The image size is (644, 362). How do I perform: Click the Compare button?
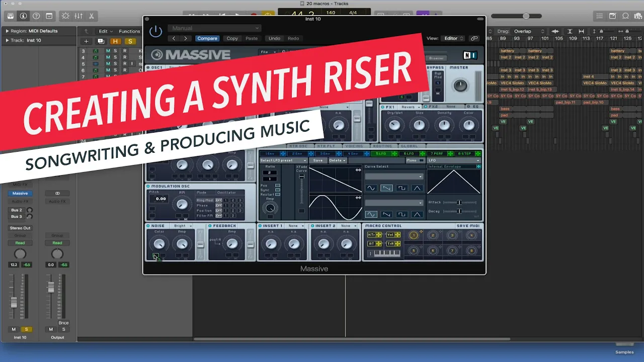click(207, 38)
